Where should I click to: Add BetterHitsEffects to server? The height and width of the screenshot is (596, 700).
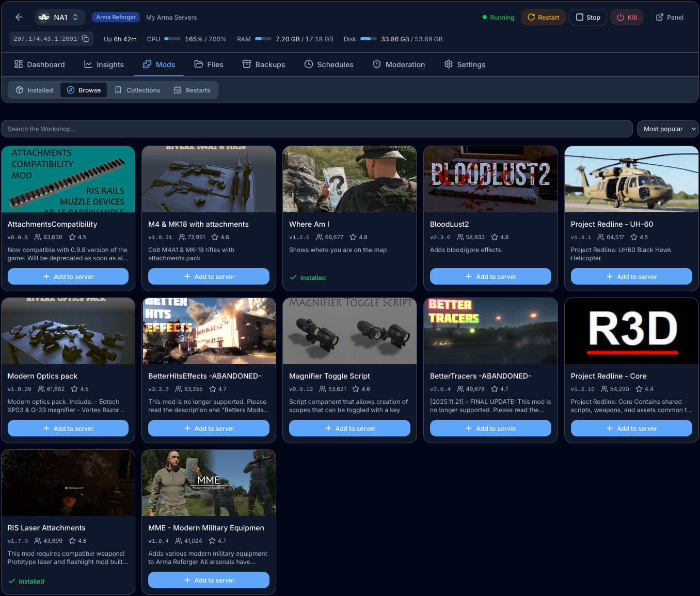(209, 428)
